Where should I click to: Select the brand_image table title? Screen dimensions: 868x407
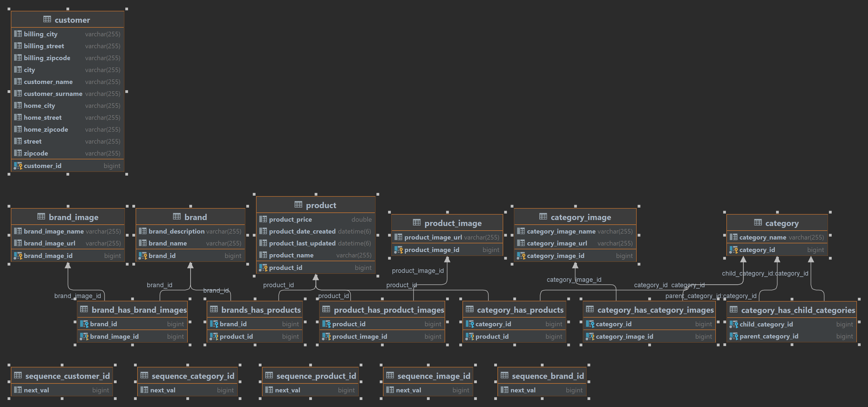(73, 217)
